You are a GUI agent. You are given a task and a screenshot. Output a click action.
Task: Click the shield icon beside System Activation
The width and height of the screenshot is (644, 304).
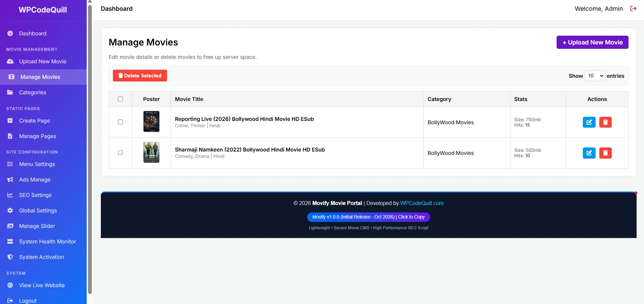(10, 257)
